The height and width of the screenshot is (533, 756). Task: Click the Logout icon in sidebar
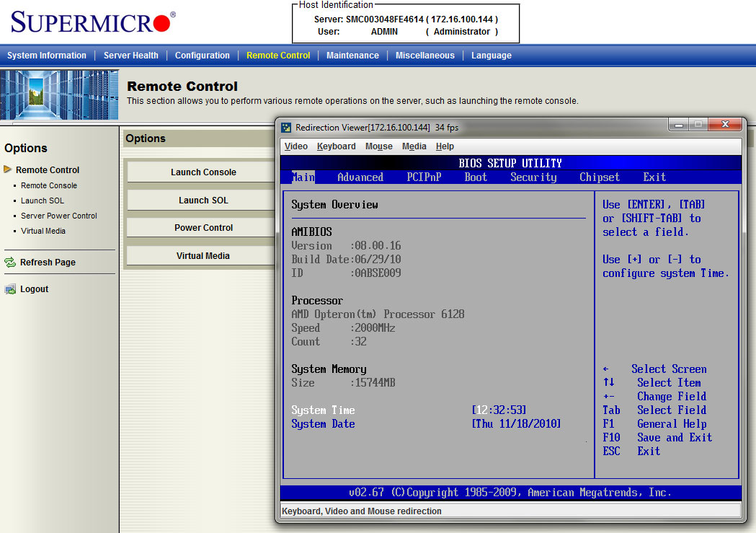click(x=10, y=289)
